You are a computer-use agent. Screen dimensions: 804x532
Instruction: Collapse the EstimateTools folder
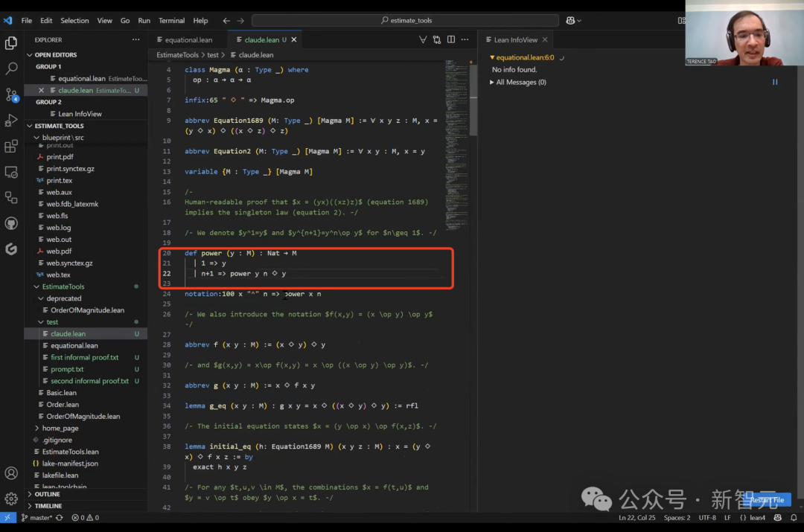[63, 286]
